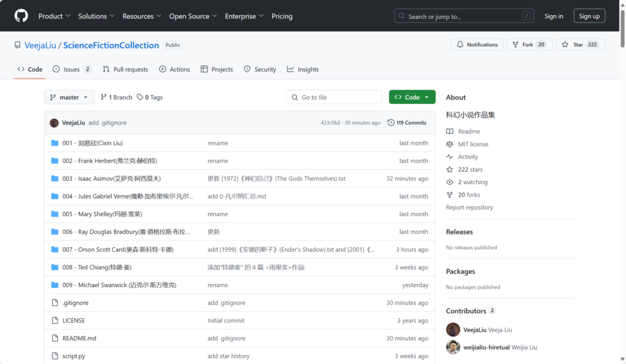Open the GitHub logo homepage
The image size is (626, 364).
[x=21, y=16]
